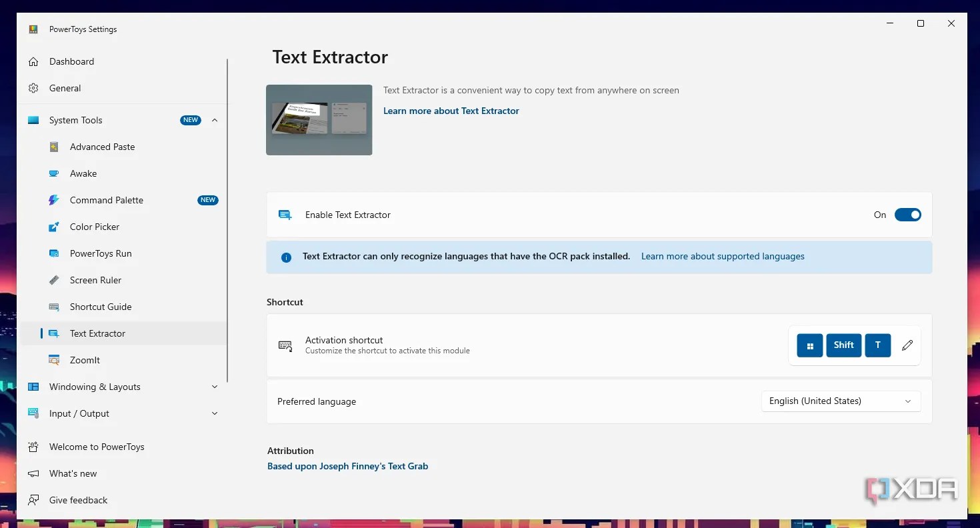The image size is (980, 528).
Task: Click the ZoomIt magnifier icon
Action: [x=53, y=360]
